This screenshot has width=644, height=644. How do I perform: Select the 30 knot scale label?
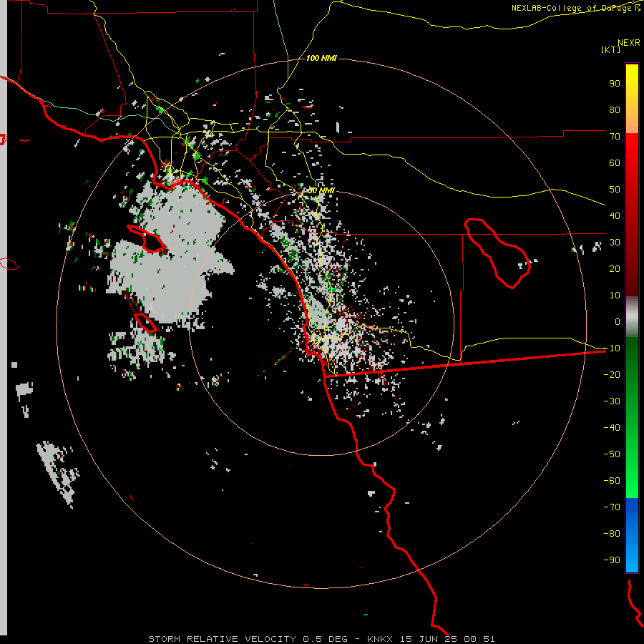tap(615, 243)
